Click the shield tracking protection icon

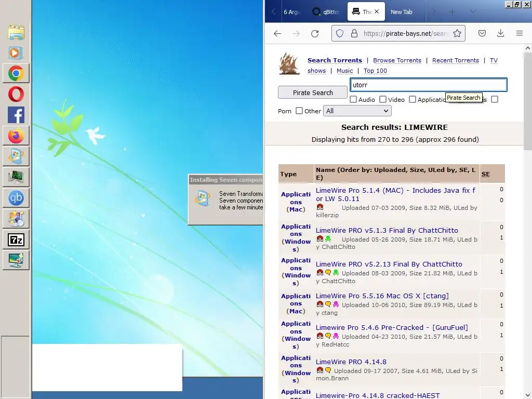(340, 33)
